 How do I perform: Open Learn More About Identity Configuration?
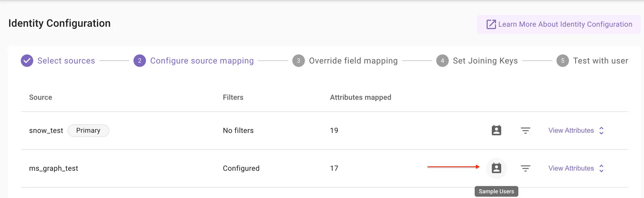[559, 24]
